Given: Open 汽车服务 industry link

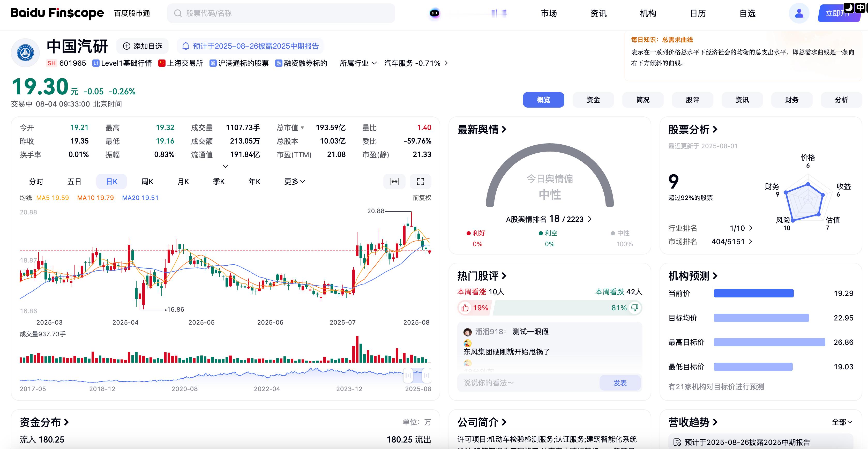Looking at the screenshot, I should click(416, 63).
